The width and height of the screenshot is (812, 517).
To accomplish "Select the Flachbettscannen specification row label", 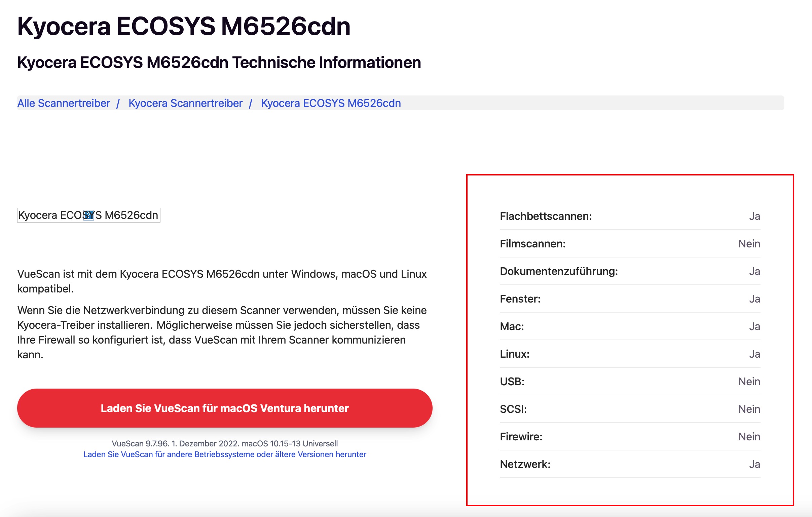I will [546, 216].
